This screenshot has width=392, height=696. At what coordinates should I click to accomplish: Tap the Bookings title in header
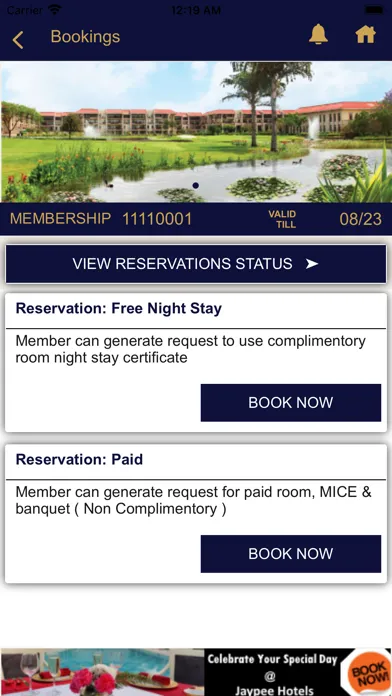tap(85, 36)
